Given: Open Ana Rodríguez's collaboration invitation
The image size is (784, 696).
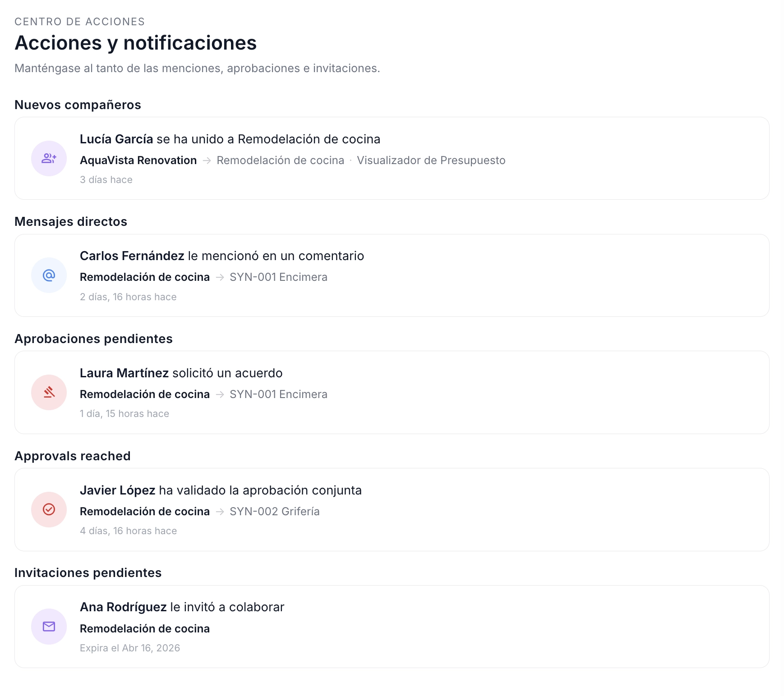Looking at the screenshot, I should [182, 607].
